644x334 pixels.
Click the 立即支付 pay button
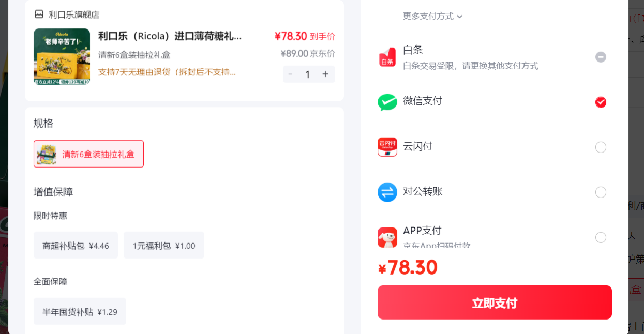495,302
